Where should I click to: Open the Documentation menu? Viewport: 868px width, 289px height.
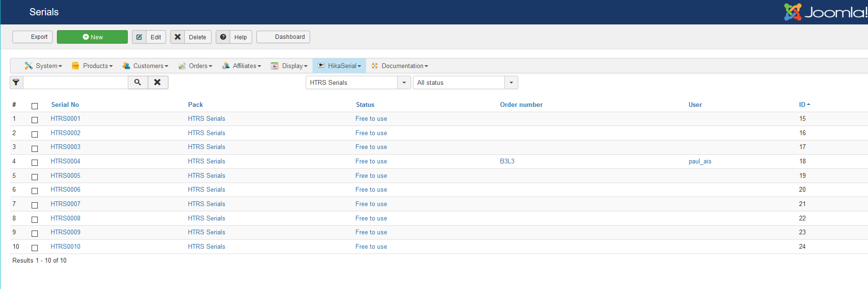point(400,66)
